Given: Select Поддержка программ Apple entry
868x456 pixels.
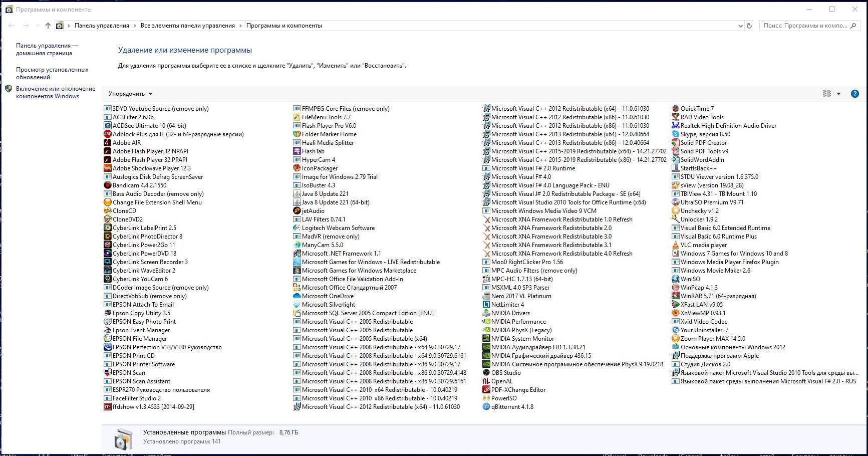Looking at the screenshot, I should [715, 356].
